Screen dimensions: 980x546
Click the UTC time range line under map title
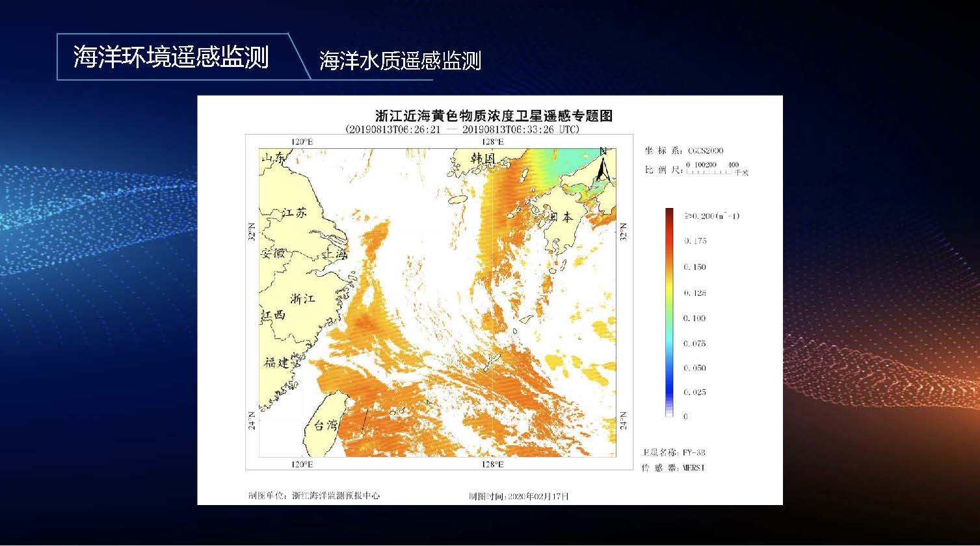click(464, 129)
